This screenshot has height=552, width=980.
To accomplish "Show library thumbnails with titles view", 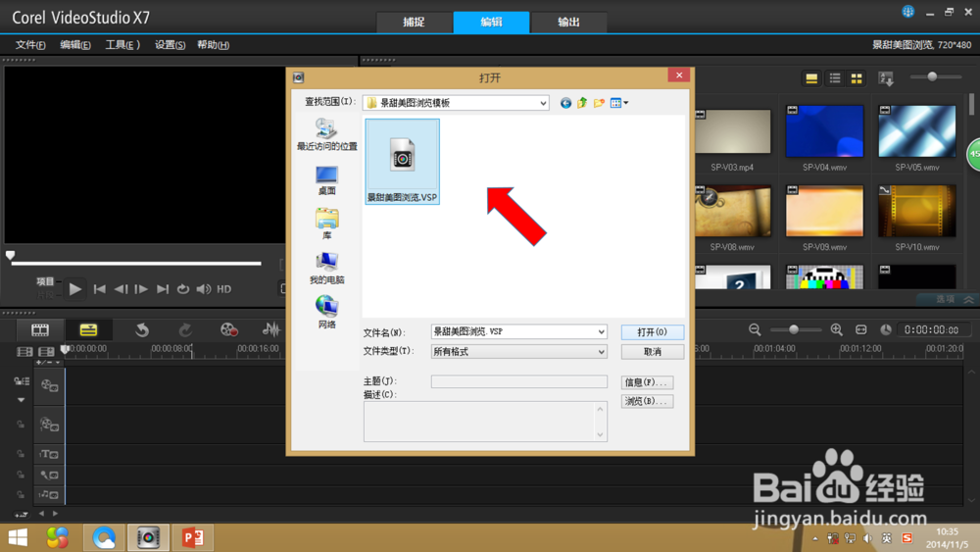I will (811, 78).
